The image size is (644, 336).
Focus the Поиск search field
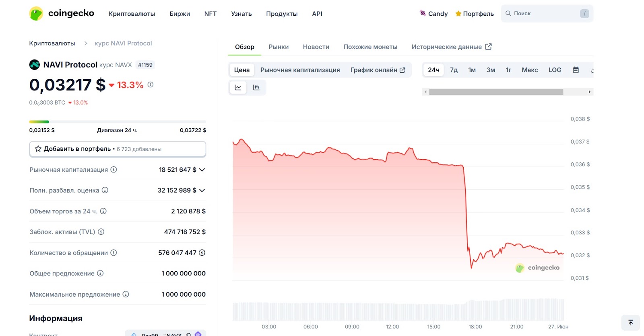(x=547, y=14)
